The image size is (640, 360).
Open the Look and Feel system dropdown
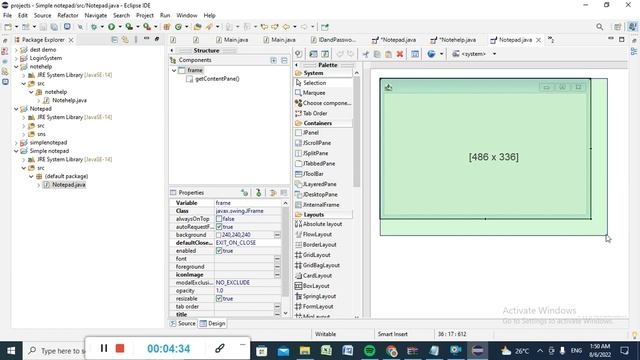point(494,54)
